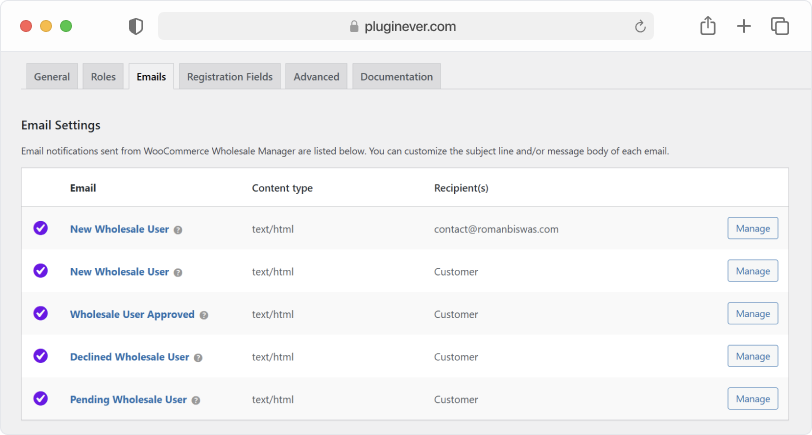Reload the page with the refresh icon
This screenshot has width=812, height=435.
[x=640, y=27]
